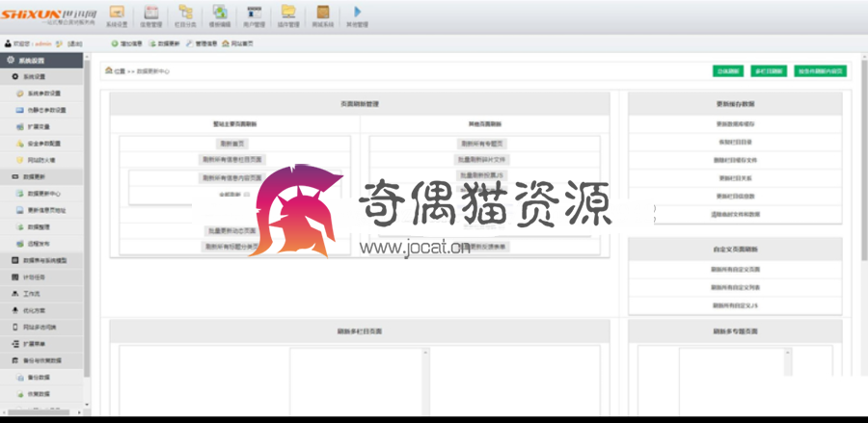This screenshot has width=868, height=423.
Task: Click the main page vertical scrollbar
Action: click(864, 160)
